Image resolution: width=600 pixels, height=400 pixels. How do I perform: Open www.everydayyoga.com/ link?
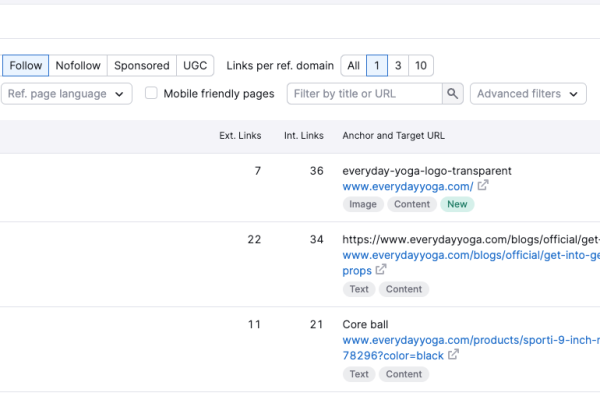click(x=408, y=186)
